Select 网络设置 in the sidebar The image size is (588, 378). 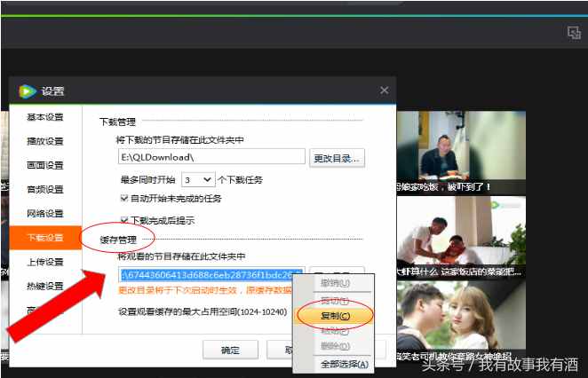45,214
